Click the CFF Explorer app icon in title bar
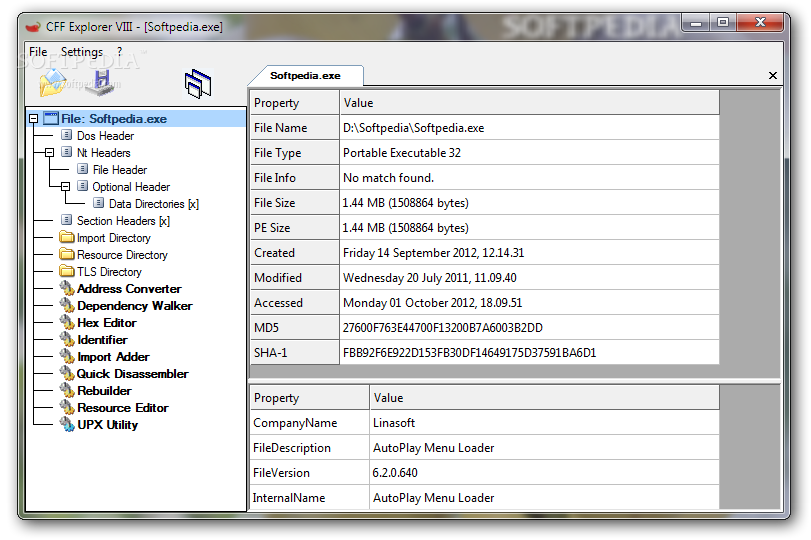 click(33, 26)
